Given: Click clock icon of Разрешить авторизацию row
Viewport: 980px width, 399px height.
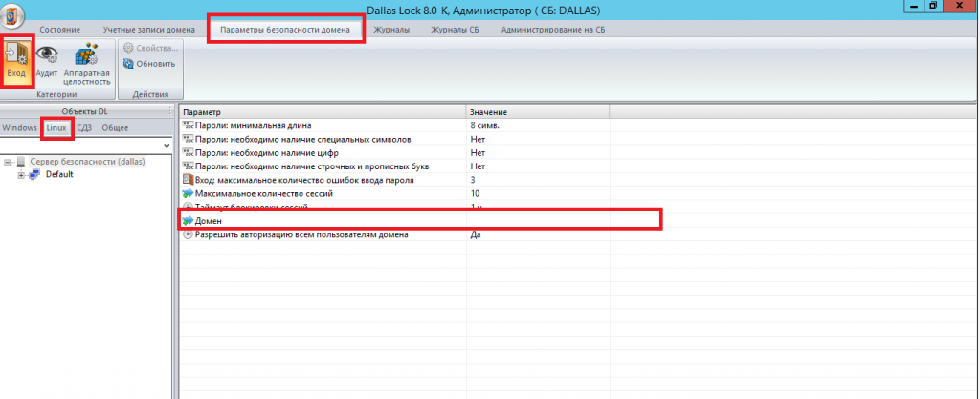Looking at the screenshot, I should tap(189, 235).
